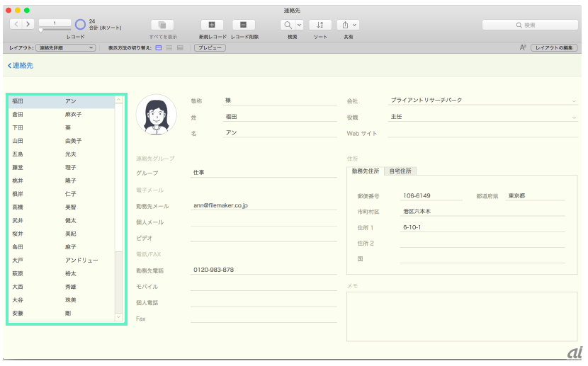Click the Delete Record (レコード削除) icon
The image size is (588, 366).
click(x=244, y=25)
